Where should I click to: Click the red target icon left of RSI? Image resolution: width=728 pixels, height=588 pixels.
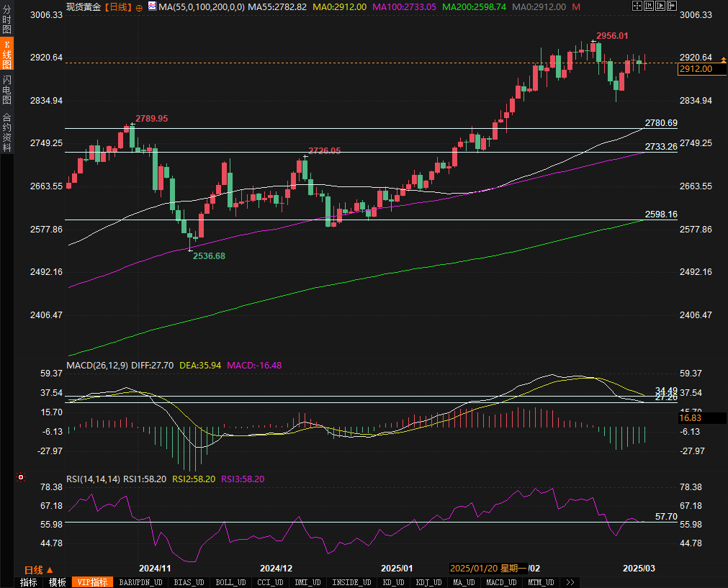21,477
